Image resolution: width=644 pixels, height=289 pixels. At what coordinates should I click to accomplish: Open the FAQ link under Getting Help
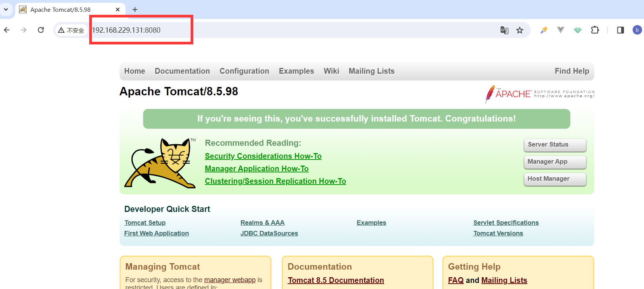pyautogui.click(x=456, y=280)
